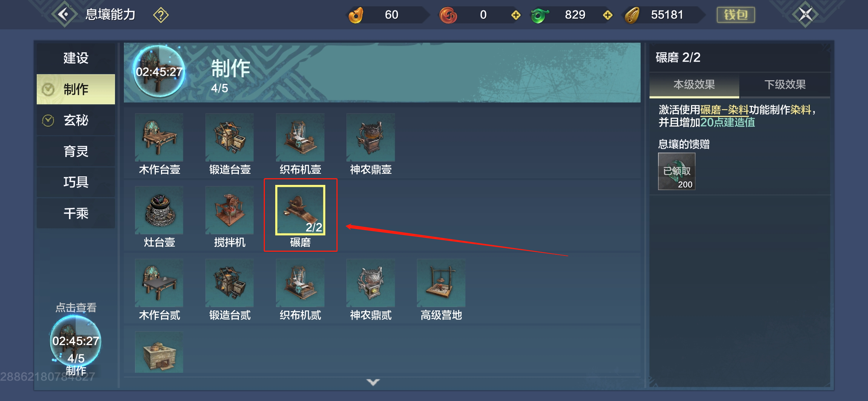Select the 木作台壹 crafting station icon
The height and width of the screenshot is (401, 868).
coord(159,137)
